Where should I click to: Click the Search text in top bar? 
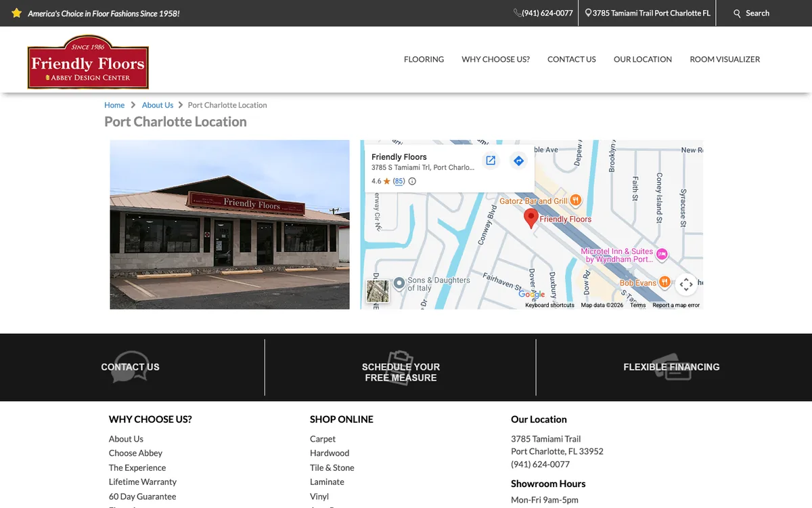click(x=757, y=13)
